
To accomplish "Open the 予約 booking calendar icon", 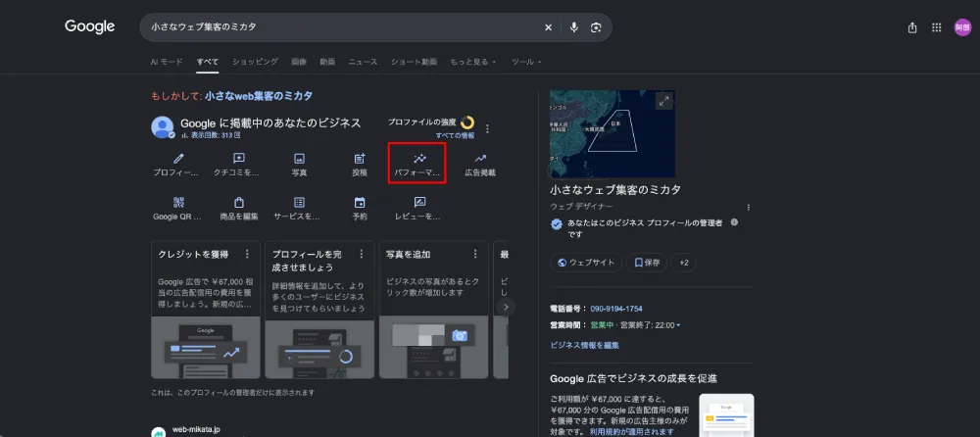I will pyautogui.click(x=360, y=203).
